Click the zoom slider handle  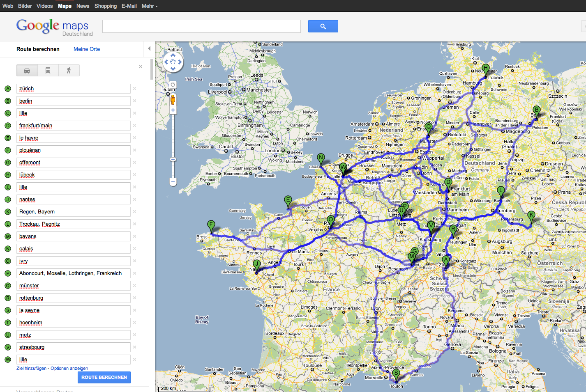(173, 159)
